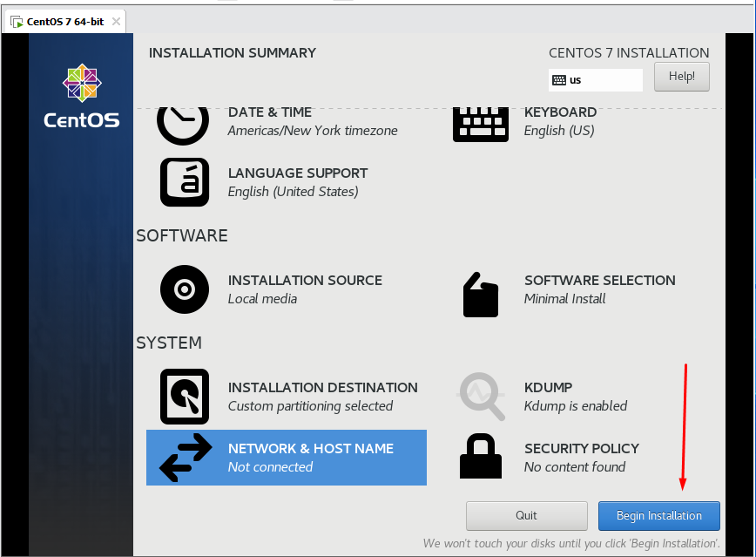Click the Americas/New York timezone text
The image size is (756, 557).
[x=313, y=131]
